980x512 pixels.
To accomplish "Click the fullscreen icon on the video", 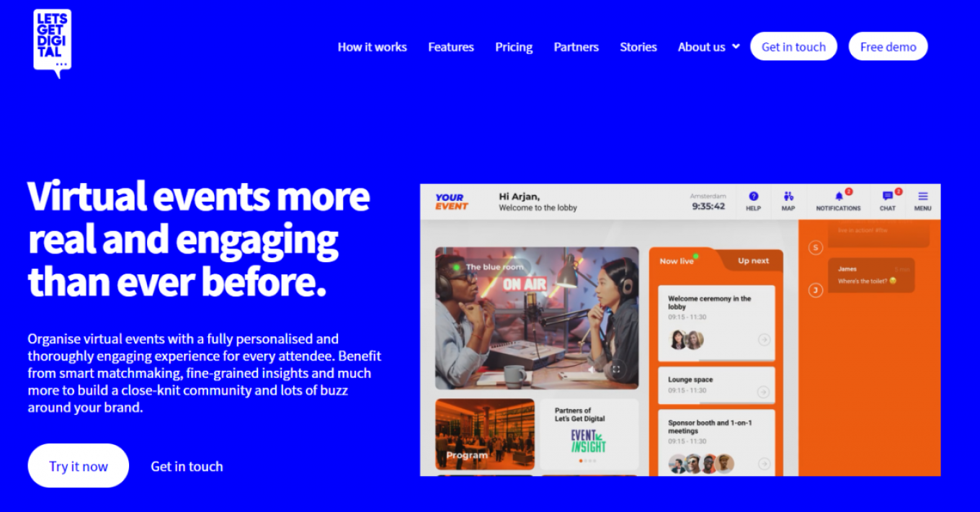I will pos(616,369).
